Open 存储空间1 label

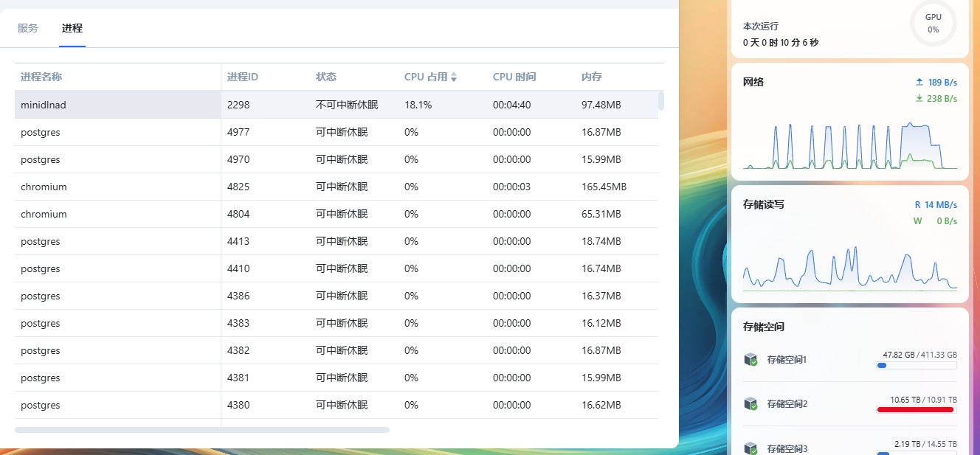(x=787, y=359)
